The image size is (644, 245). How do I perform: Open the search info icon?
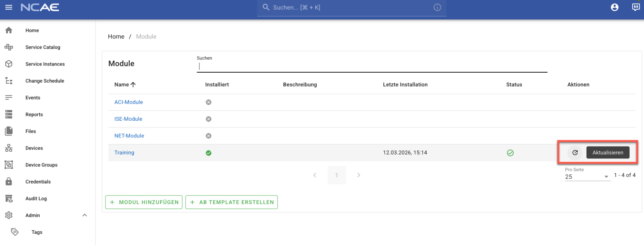click(437, 7)
